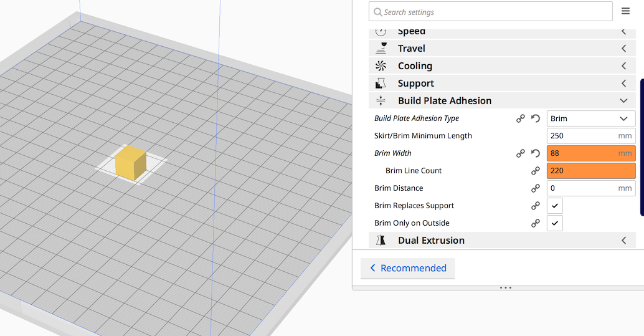
Task: Click link icon for Brim Line Count
Action: pos(535,171)
